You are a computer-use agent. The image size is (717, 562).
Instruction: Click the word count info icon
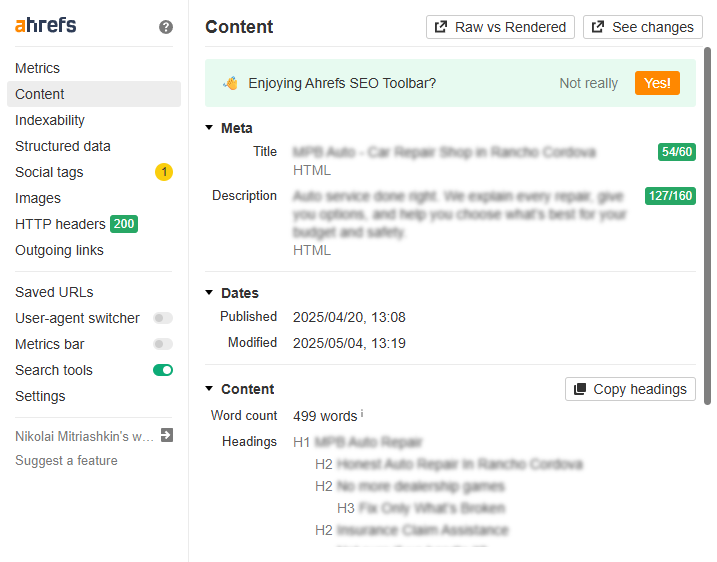click(x=362, y=414)
